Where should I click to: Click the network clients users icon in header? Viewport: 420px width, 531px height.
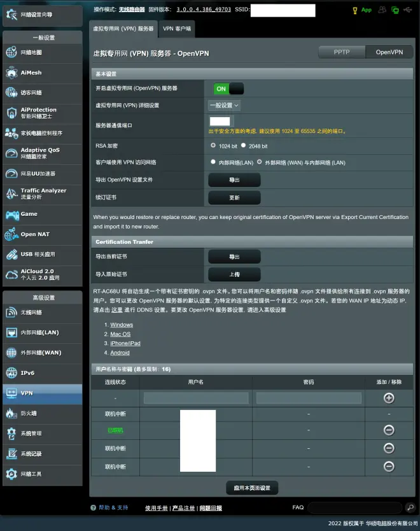click(382, 10)
